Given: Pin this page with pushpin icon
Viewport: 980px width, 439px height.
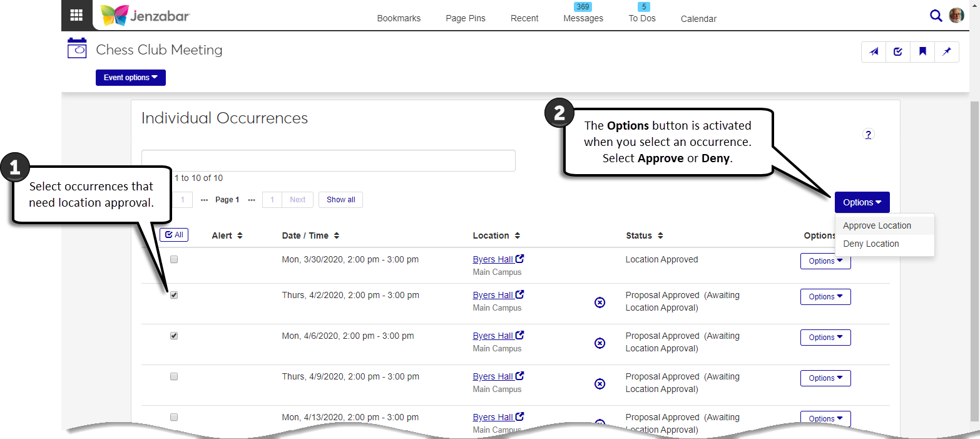Looking at the screenshot, I should tap(947, 52).
